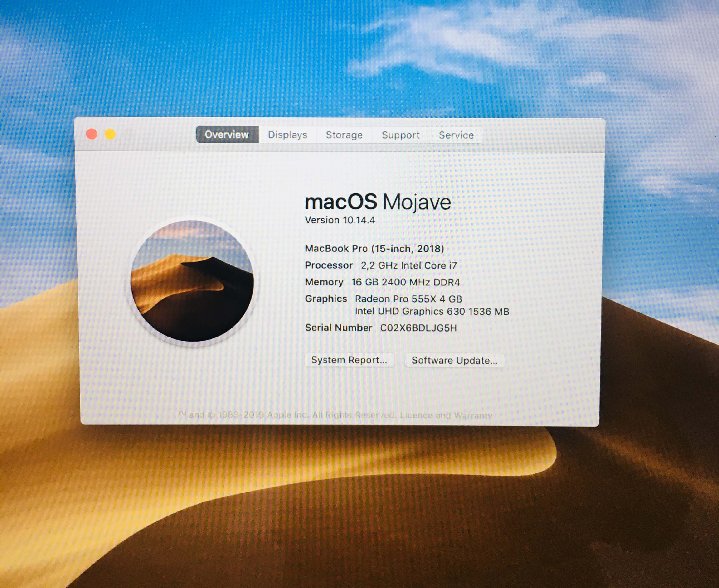
Task: Click the MacBook Pro (15-inch, 2018) label
Action: pos(374,249)
